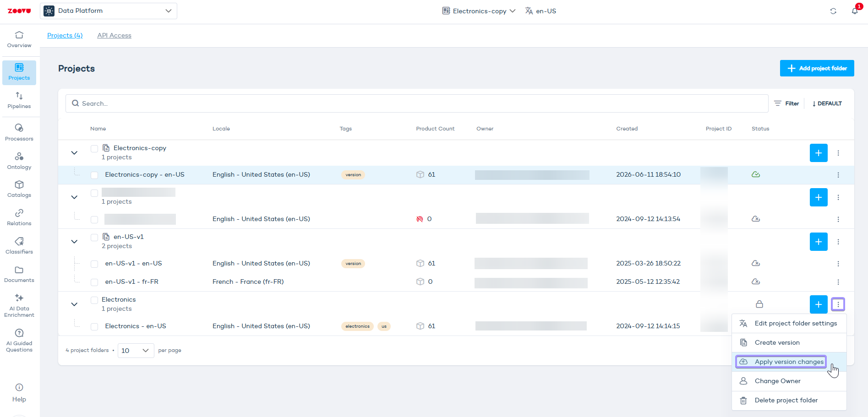Click Add project folder button
The height and width of the screenshot is (417, 868).
click(817, 68)
